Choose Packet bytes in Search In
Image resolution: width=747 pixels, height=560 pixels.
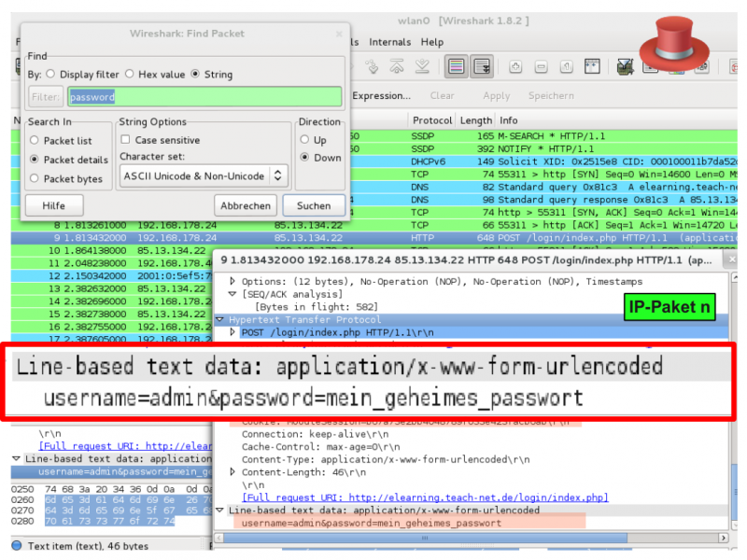(x=35, y=178)
